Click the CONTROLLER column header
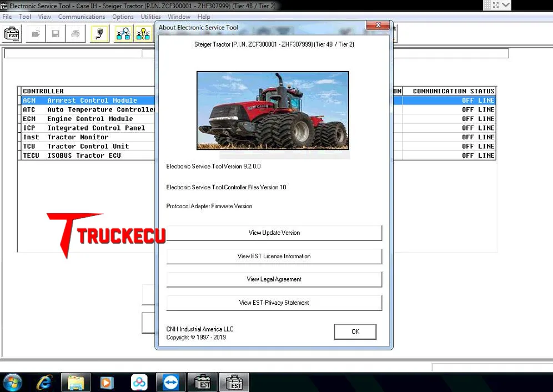The height and width of the screenshot is (392, 553). click(88, 91)
